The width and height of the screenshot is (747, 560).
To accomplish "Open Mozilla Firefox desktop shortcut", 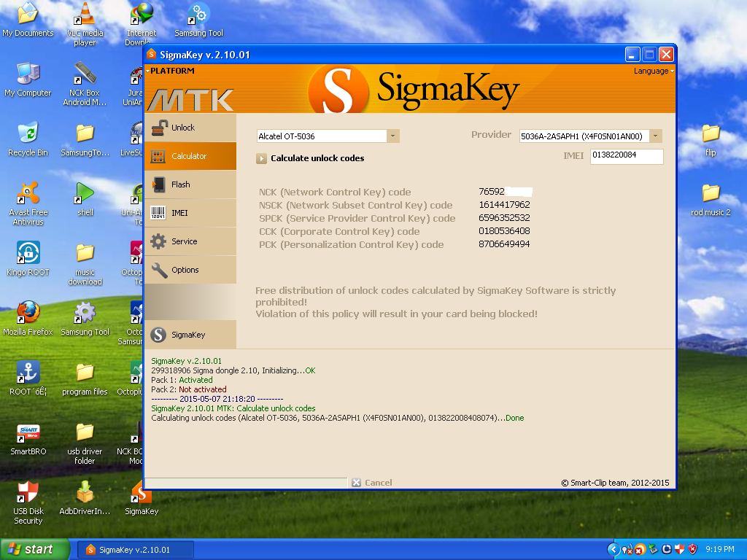I will [28, 315].
